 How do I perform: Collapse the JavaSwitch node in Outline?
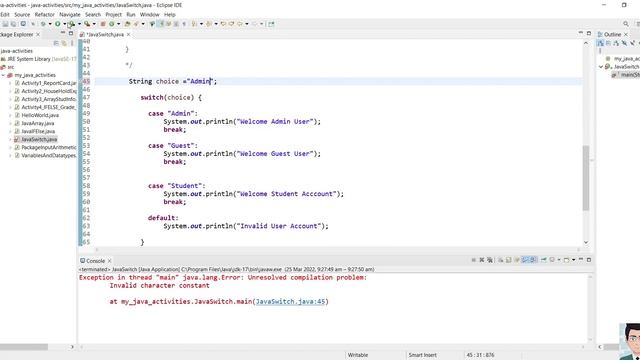601,67
